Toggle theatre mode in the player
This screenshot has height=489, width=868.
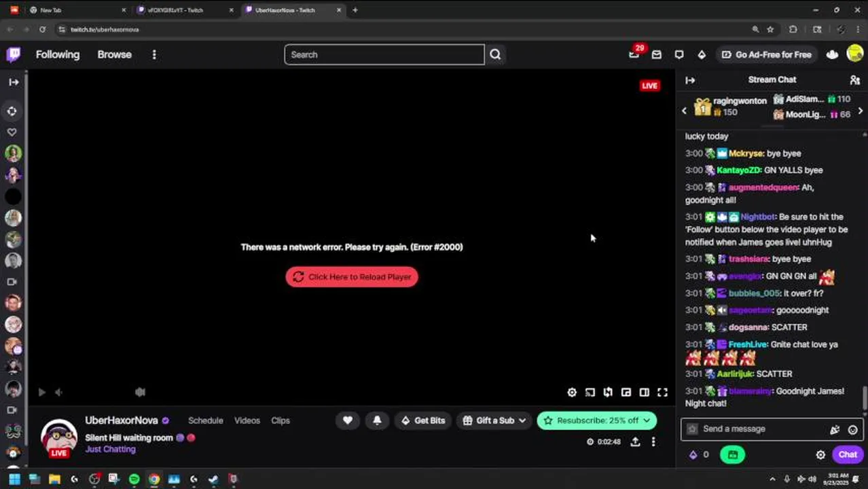(x=644, y=392)
